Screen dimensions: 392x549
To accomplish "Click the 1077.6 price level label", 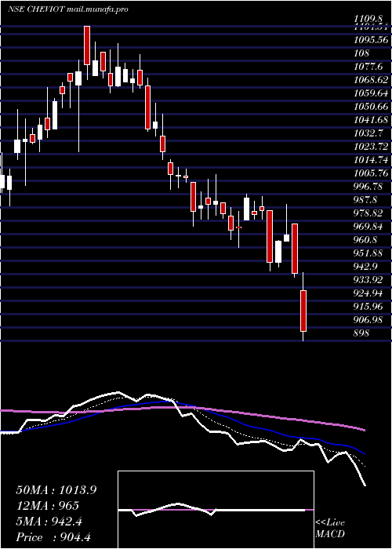I will coord(368,66).
